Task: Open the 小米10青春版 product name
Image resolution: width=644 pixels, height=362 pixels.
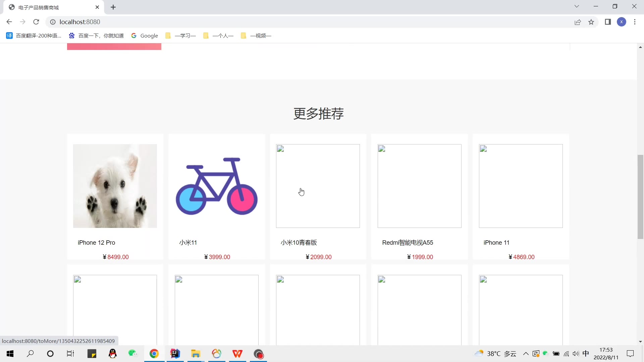Action: coord(299,242)
